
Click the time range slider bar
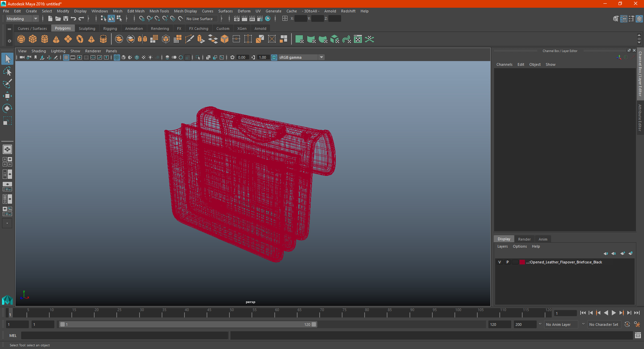tap(188, 325)
